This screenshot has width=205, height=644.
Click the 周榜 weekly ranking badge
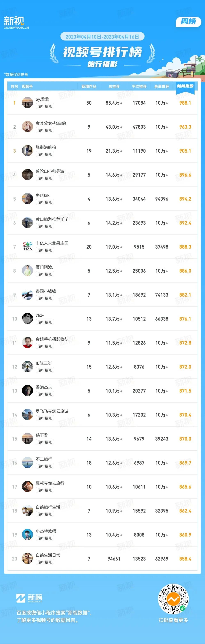pyautogui.click(x=189, y=22)
